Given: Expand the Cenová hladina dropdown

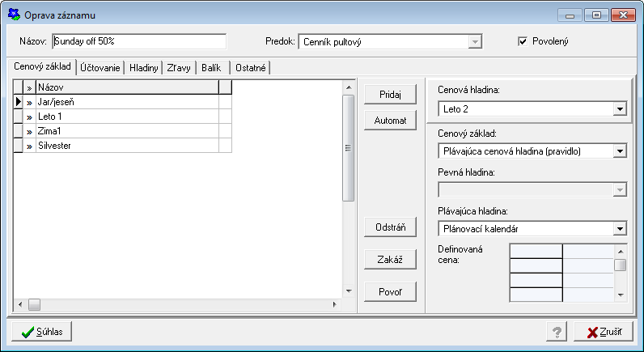Looking at the screenshot, I should [x=620, y=108].
